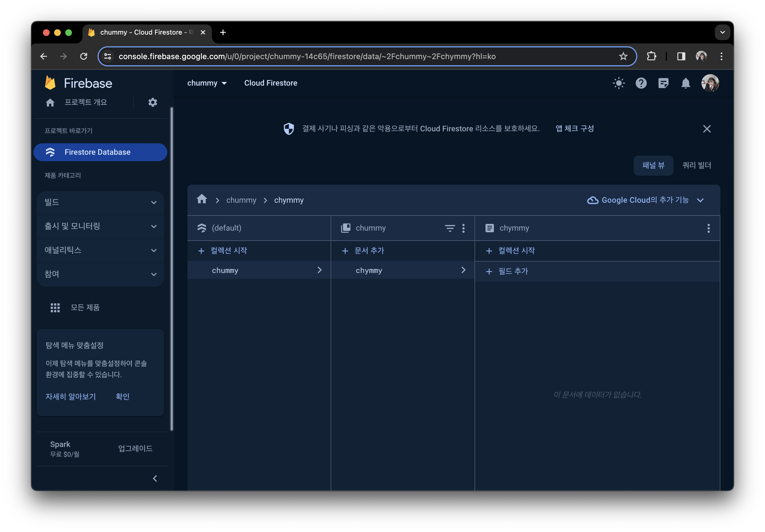Image resolution: width=765 pixels, height=532 pixels.
Task: Open a new browser tab
Action: point(223,32)
